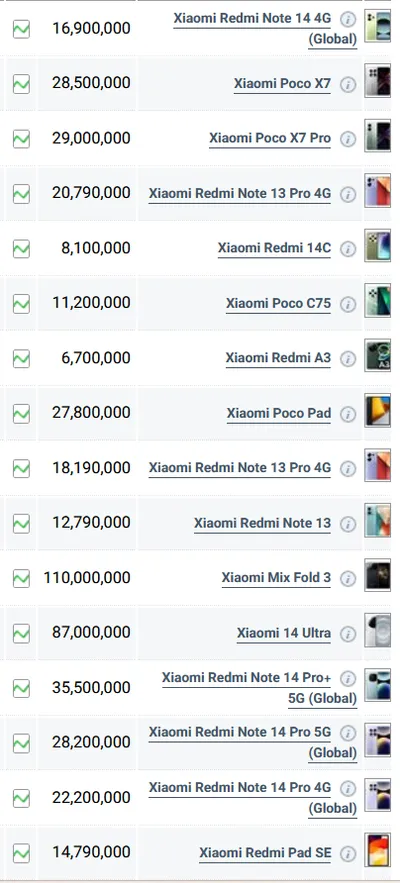The image size is (400, 883).
Task: Click info icon next to Xiaomi Poco X7 Pro
Action: (x=348, y=139)
